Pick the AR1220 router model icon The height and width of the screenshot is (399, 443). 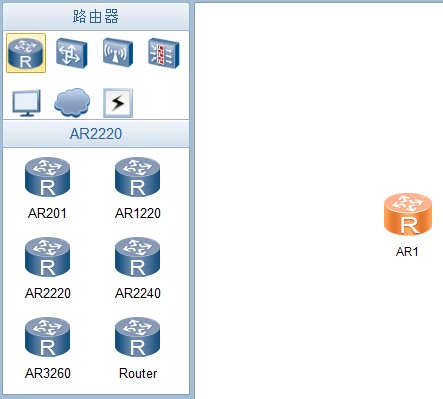click(137, 177)
